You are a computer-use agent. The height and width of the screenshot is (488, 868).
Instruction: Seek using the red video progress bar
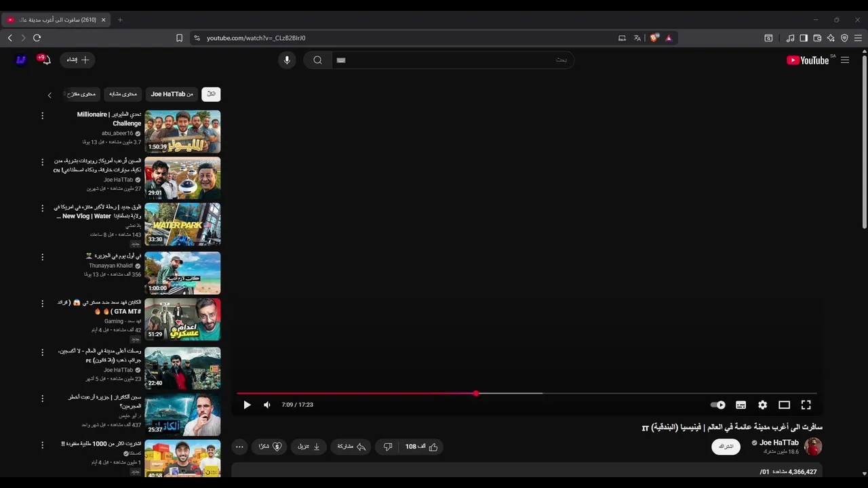[526, 393]
